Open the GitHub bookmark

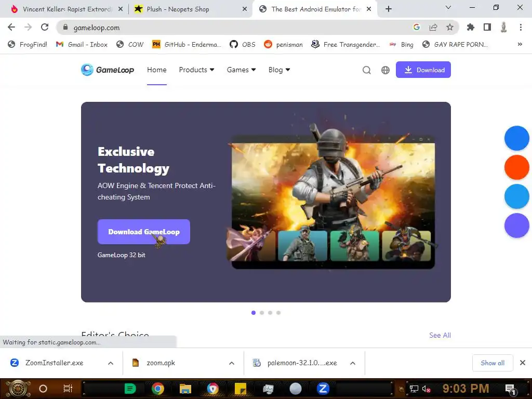click(187, 45)
